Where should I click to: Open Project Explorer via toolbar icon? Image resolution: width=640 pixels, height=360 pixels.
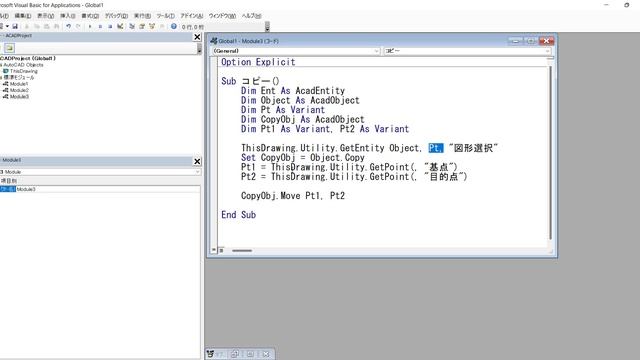click(132, 27)
